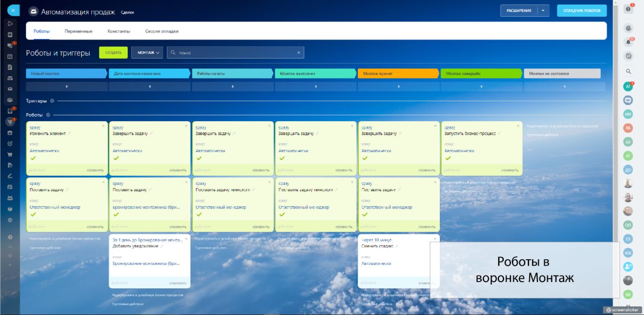Open сразу delay selector on Изменить элемент card
Screen dimensions: 644x315
click(35, 127)
